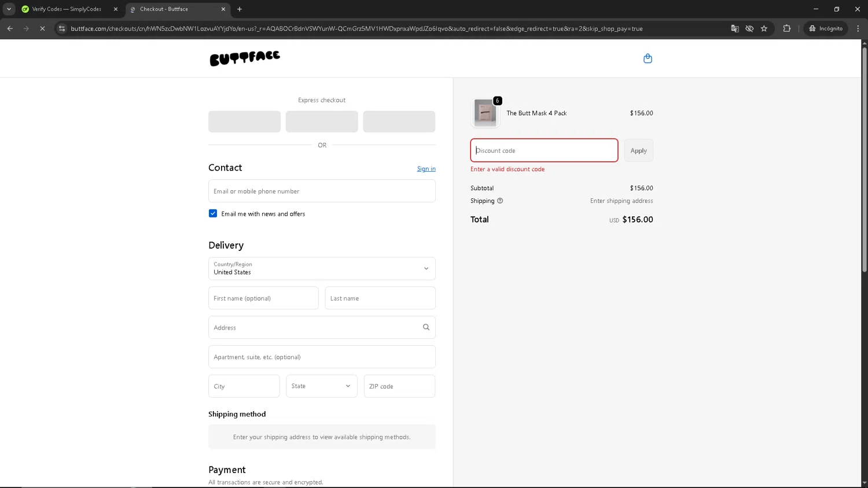The width and height of the screenshot is (868, 488).
Task: Click 'The Butt Mask 4 Pack' product name
Action: 536,113
